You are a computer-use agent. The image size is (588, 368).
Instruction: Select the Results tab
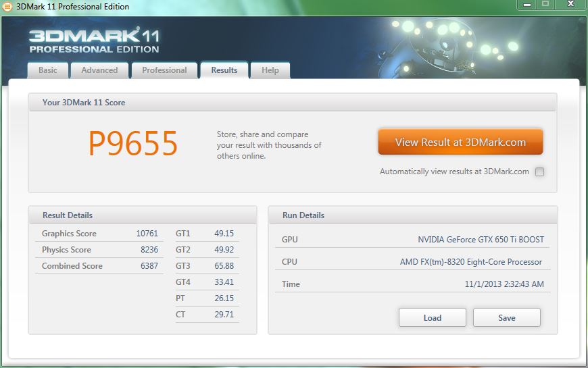(224, 70)
